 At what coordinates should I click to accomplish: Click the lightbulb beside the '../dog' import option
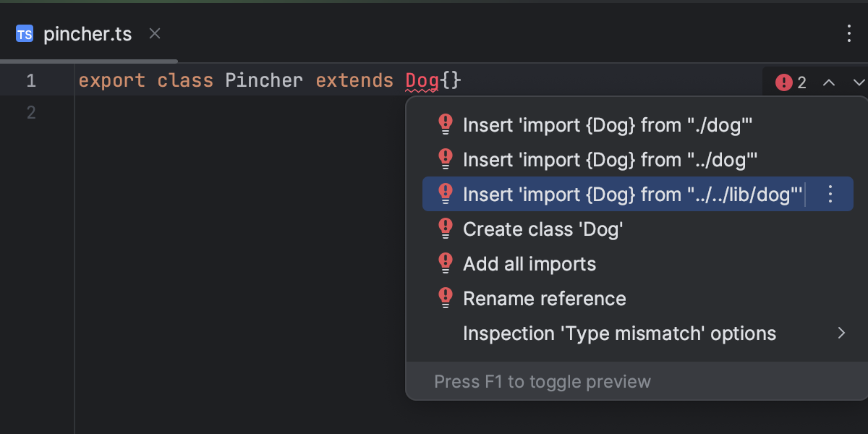coord(445,159)
